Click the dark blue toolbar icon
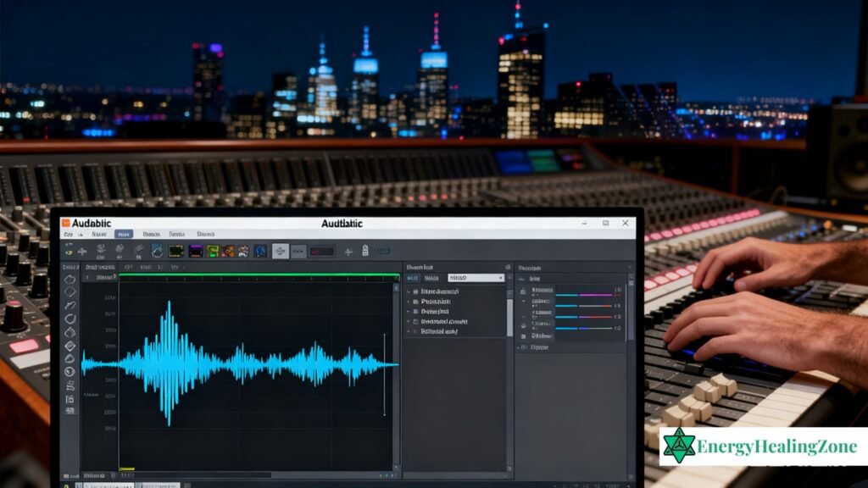Image resolution: width=868 pixels, height=488 pixels. coord(260,251)
